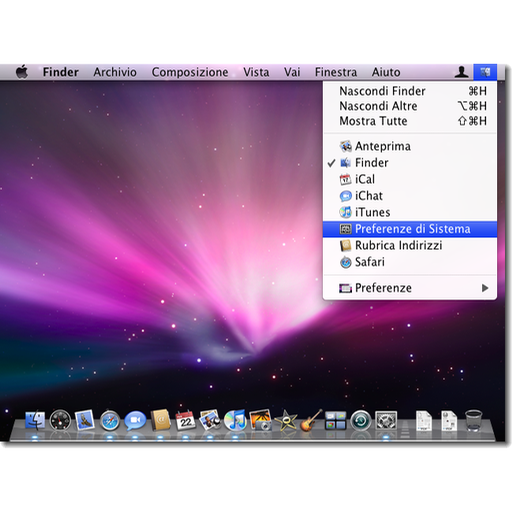Switch to iCal in the app list
512x512 pixels.
click(x=410, y=179)
